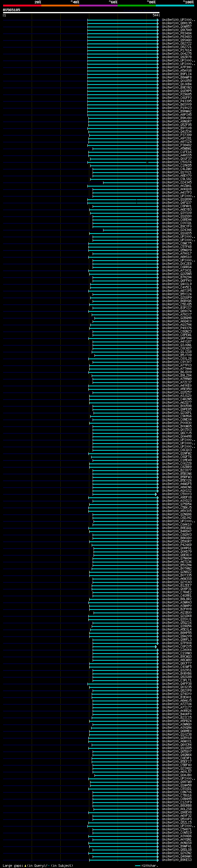197x868 pixels.
Task: Select row label UniRef100_Q48AW0
Action: (x=177, y=856)
